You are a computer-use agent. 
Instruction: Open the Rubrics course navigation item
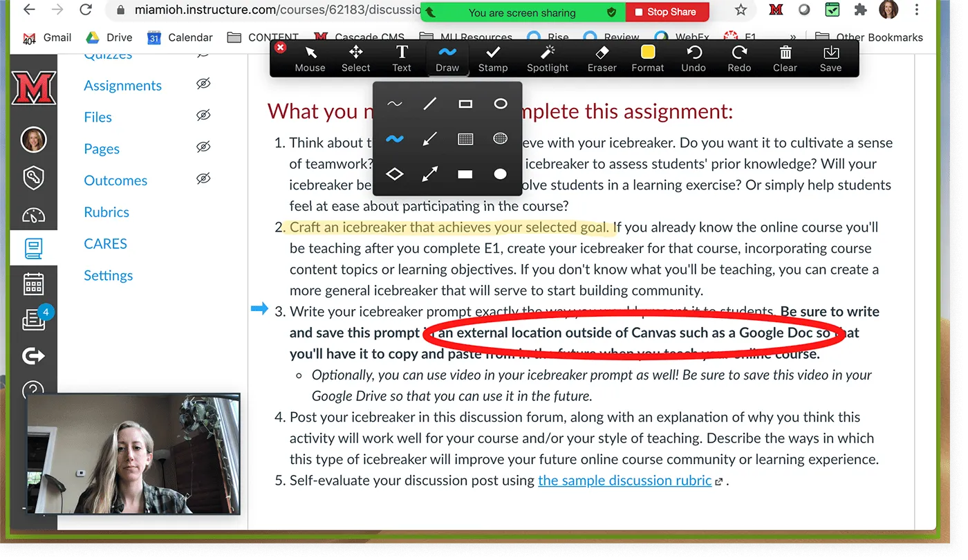click(106, 212)
